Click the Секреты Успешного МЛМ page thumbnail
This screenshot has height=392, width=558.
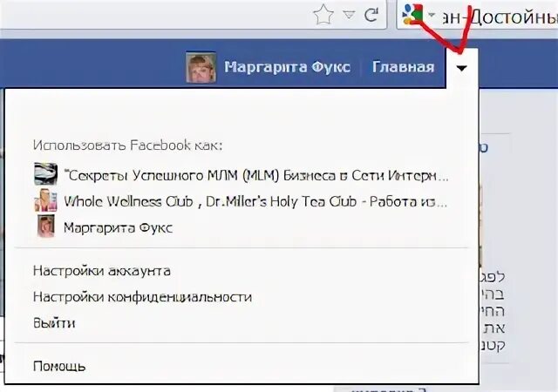point(45,173)
